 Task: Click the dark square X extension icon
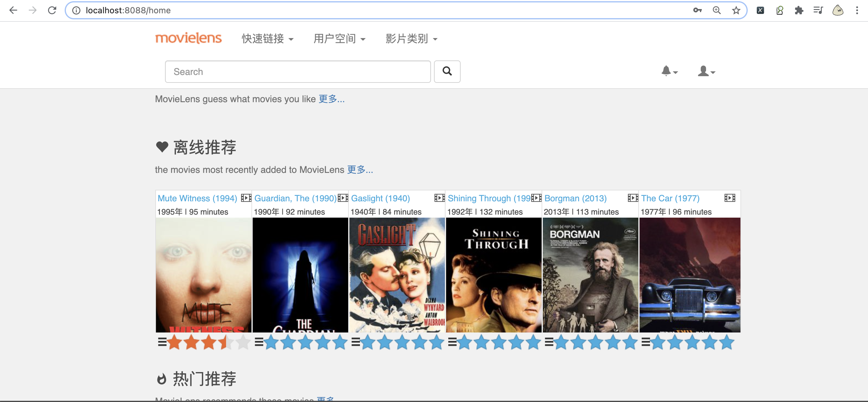760,11
